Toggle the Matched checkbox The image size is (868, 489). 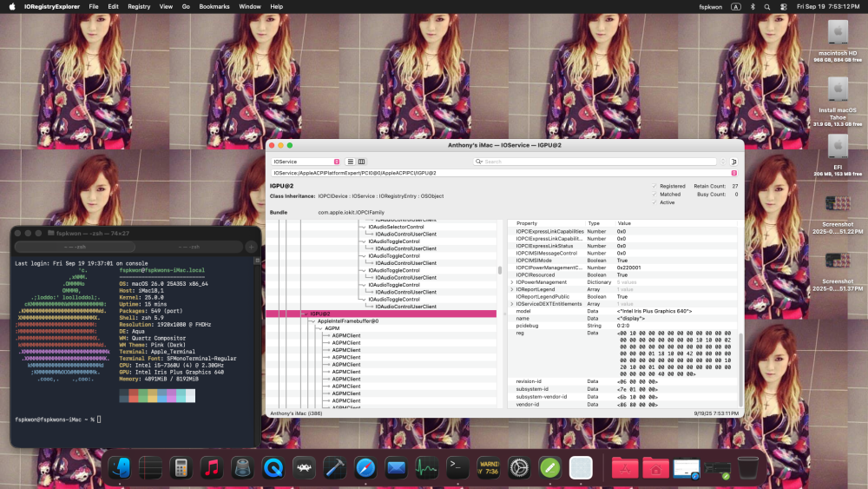(654, 195)
